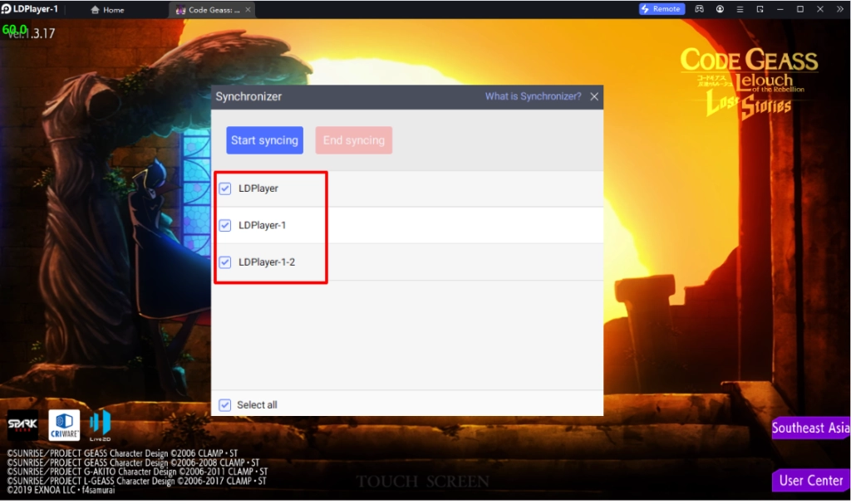The image size is (851, 504).
Task: Open the User Center panel
Action: (810, 480)
